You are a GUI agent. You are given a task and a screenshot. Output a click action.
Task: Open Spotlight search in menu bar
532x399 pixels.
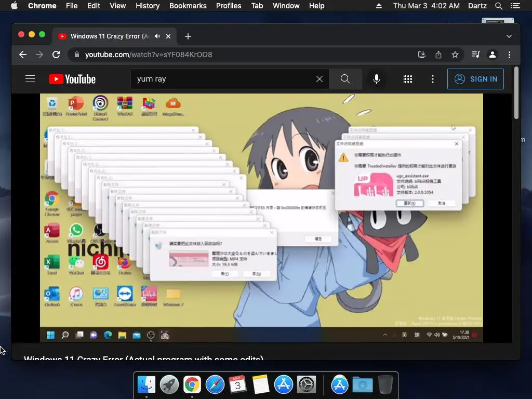[498, 6]
